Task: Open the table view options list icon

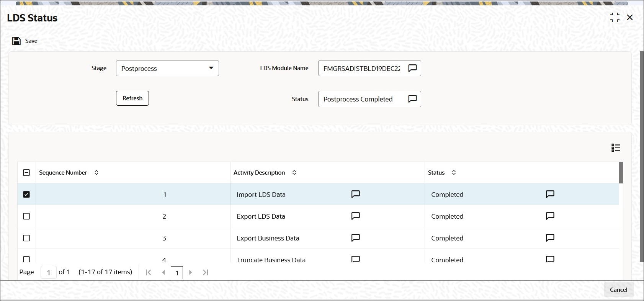Action: tap(616, 148)
